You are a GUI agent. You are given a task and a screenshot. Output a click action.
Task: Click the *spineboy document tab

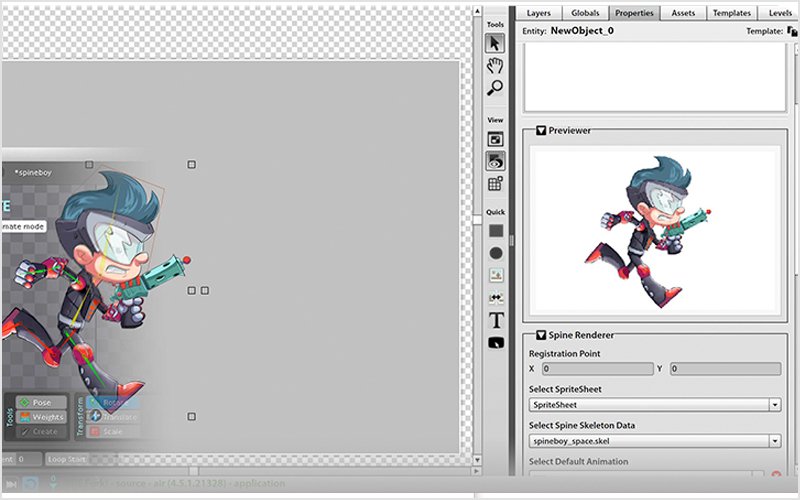[33, 172]
